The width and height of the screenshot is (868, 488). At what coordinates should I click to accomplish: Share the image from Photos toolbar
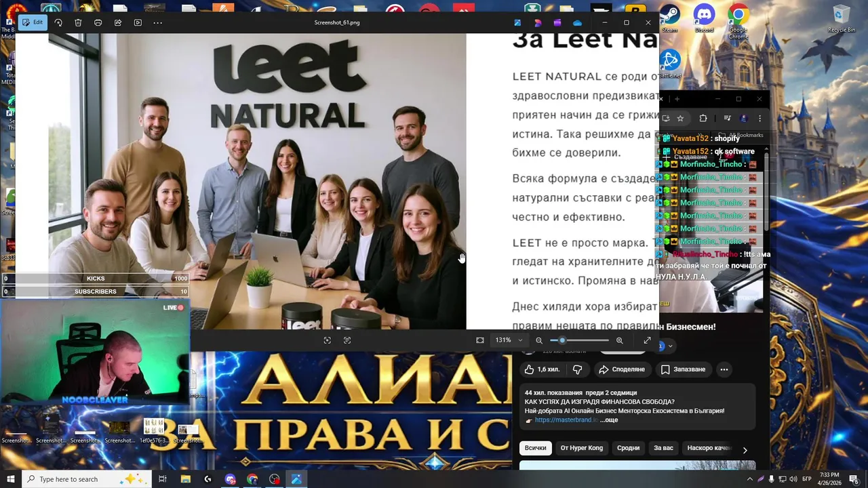(118, 22)
